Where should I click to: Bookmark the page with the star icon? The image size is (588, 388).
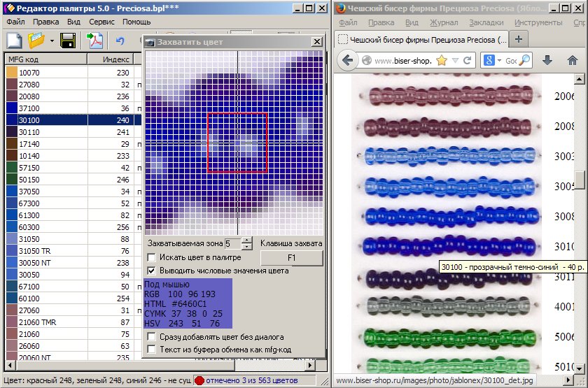coord(442,61)
